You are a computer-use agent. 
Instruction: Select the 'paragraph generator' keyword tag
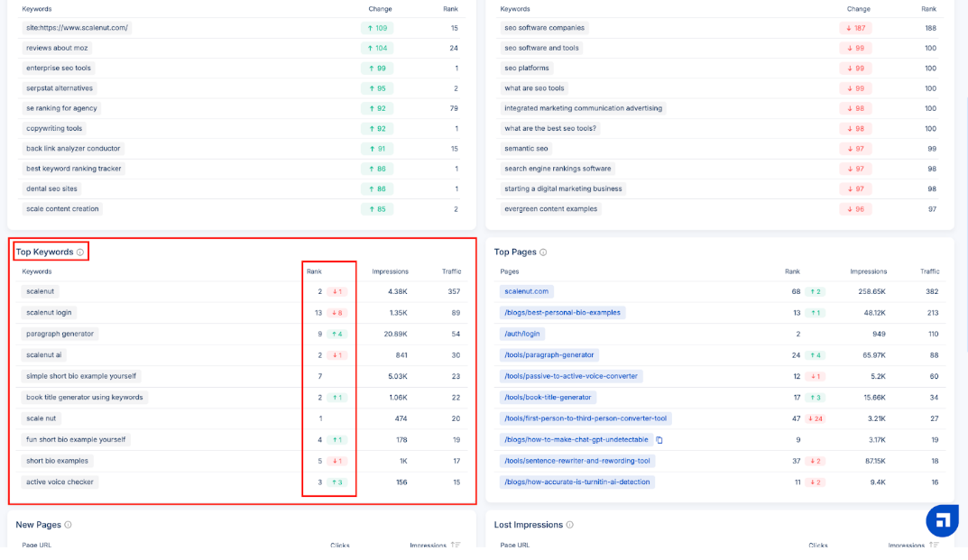(60, 334)
